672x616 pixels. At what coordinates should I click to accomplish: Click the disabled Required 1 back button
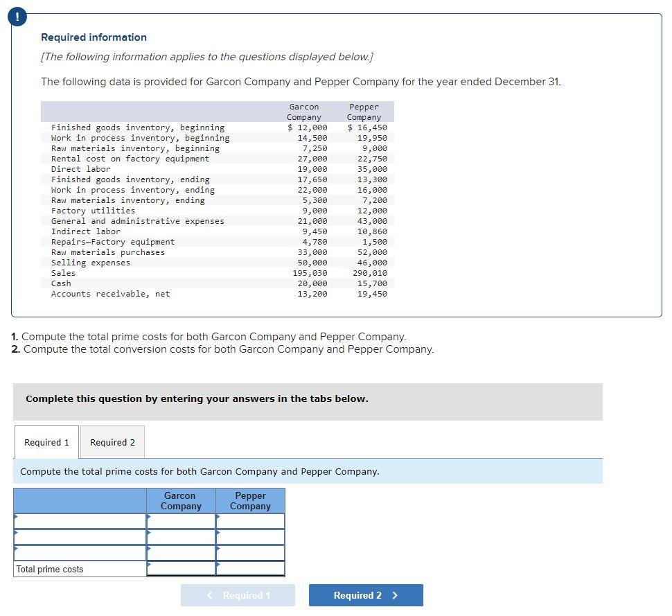coord(238,595)
